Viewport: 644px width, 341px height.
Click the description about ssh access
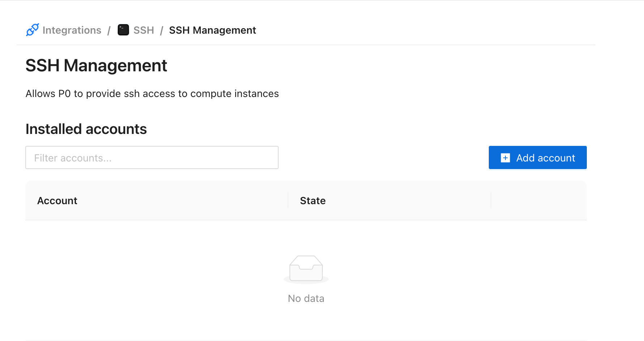[152, 94]
